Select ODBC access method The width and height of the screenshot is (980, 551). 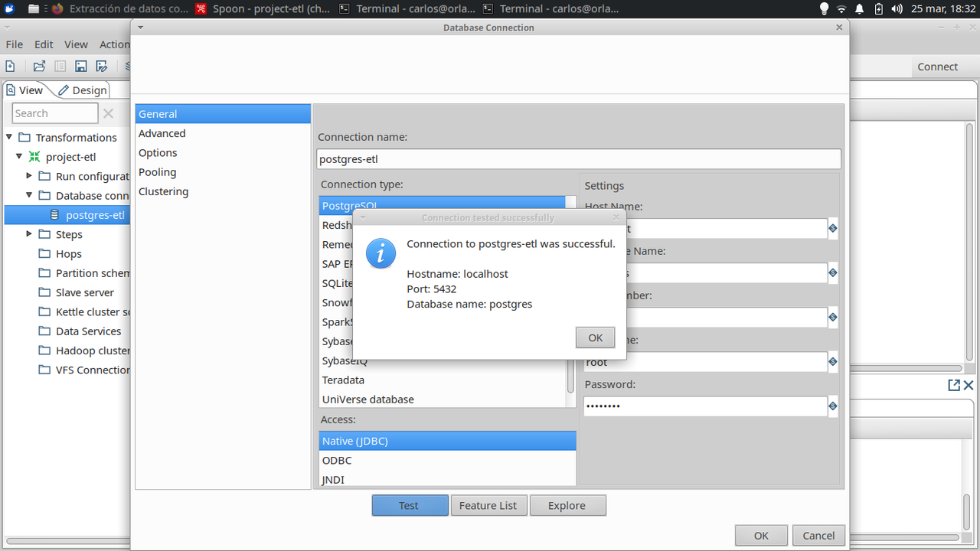[447, 461]
